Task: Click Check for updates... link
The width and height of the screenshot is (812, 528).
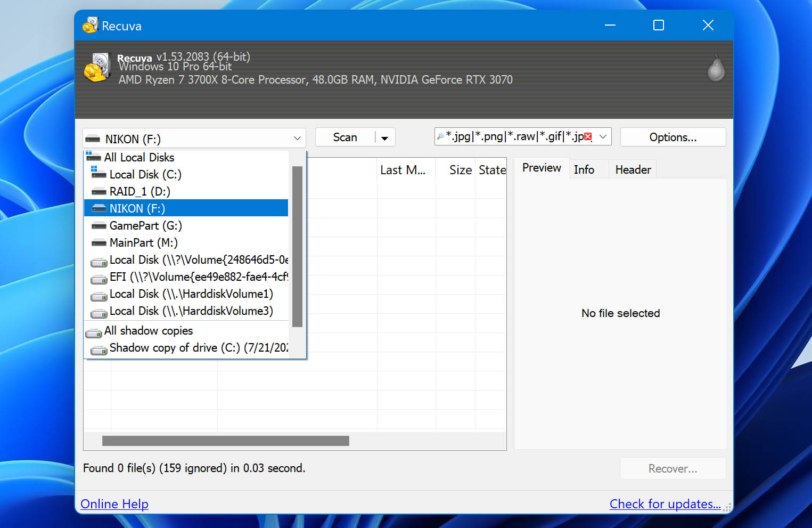Action: [x=665, y=503]
